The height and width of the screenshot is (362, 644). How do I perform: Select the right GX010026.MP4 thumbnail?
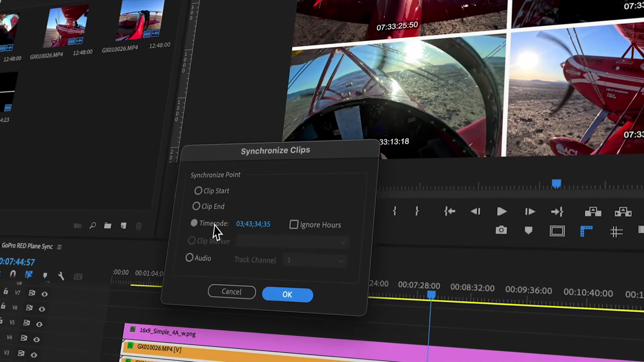click(140, 21)
